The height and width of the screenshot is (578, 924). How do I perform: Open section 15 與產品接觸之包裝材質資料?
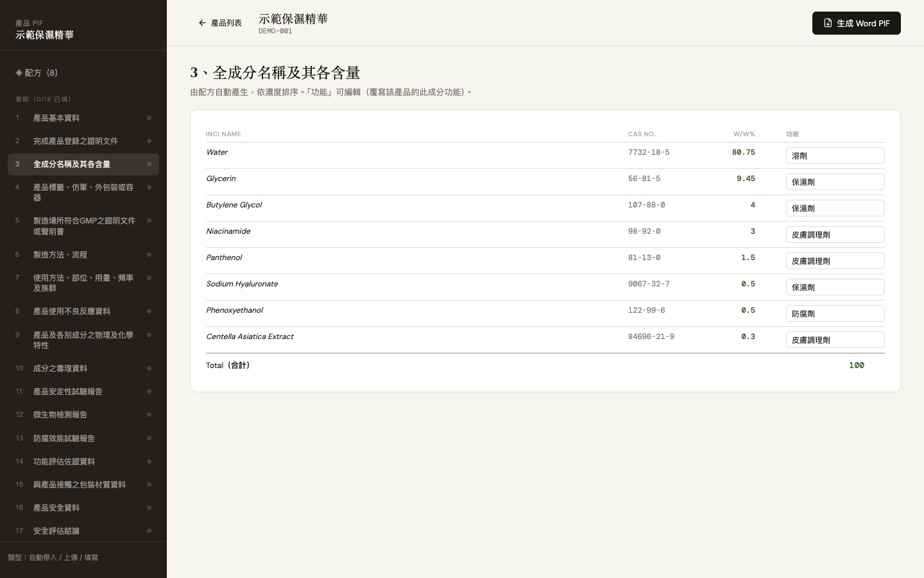pos(83,485)
